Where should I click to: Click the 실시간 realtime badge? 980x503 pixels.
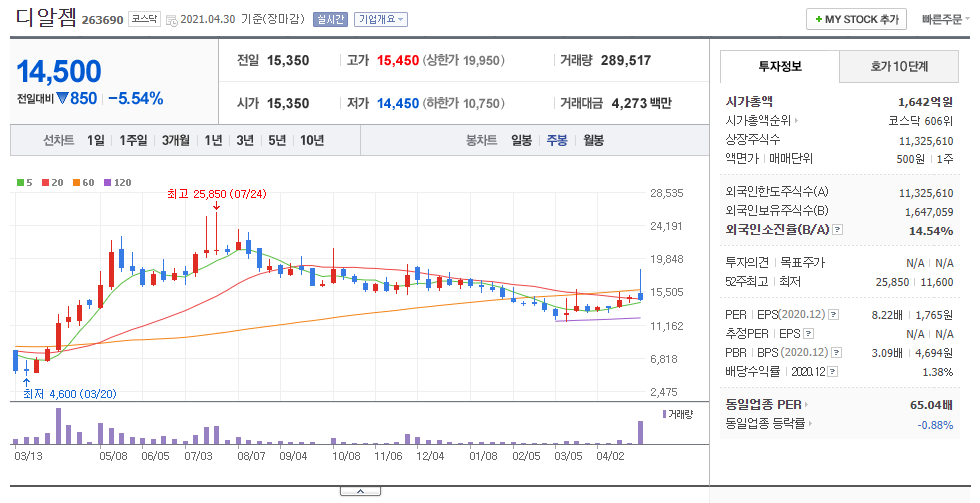[330, 19]
